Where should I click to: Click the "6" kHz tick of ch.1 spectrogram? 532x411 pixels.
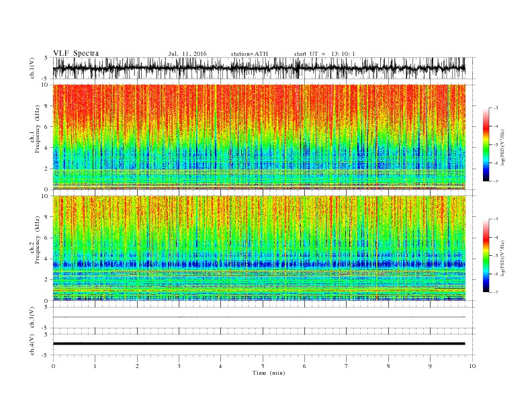click(x=46, y=127)
